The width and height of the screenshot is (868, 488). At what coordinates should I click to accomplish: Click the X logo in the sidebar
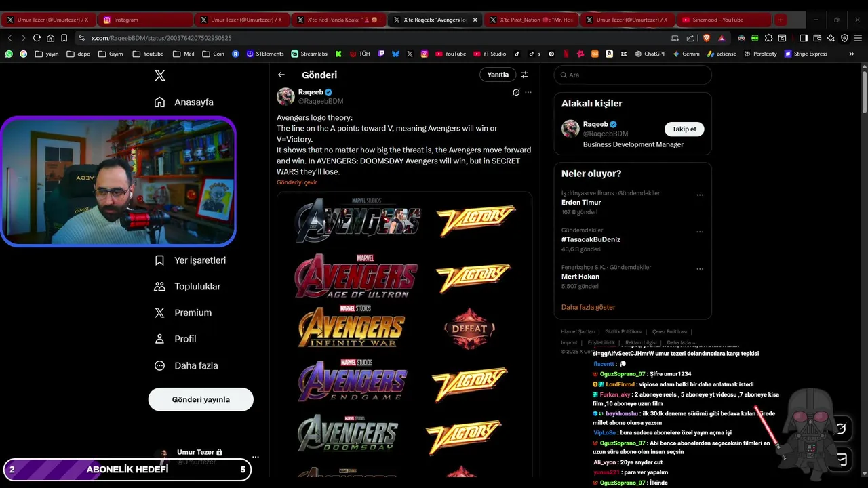(x=160, y=75)
